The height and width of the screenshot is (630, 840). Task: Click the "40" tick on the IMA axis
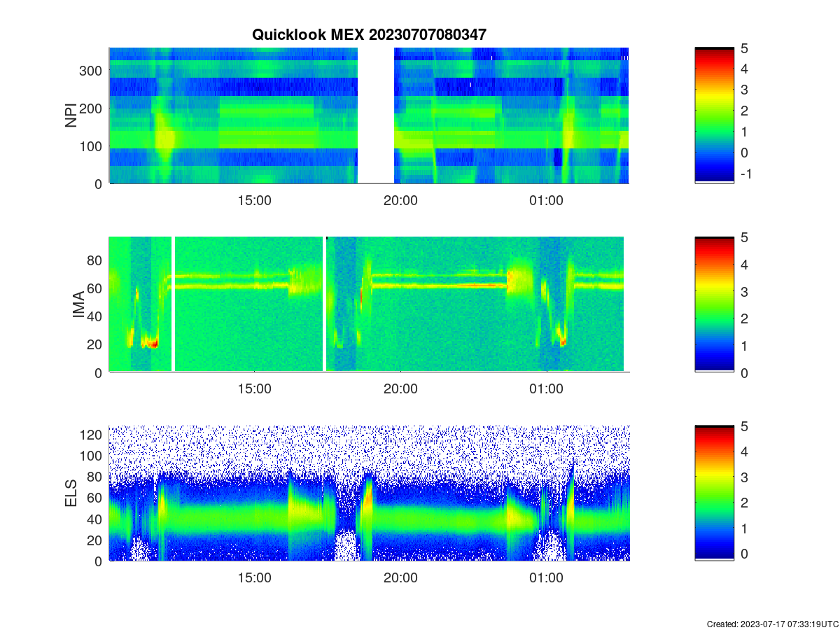[x=96, y=316]
